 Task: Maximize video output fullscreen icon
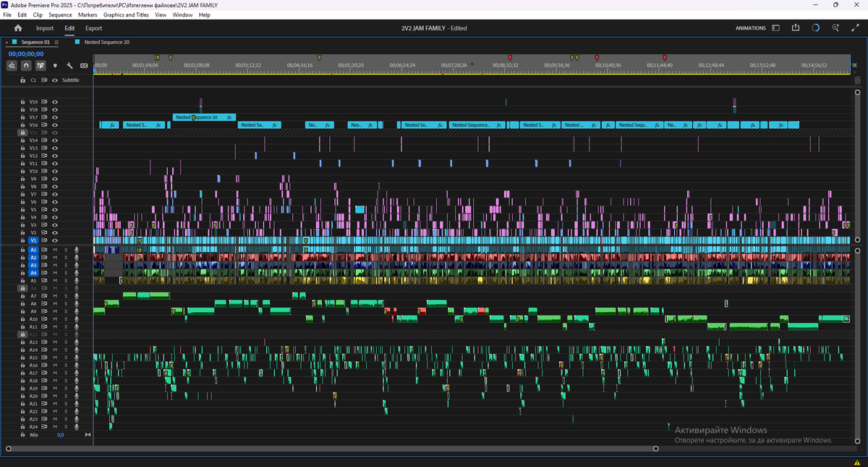tap(855, 28)
